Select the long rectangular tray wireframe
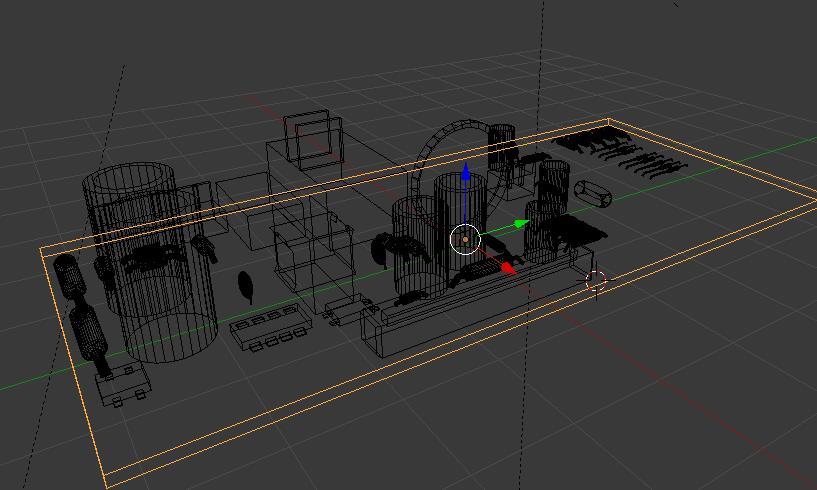 [477, 302]
